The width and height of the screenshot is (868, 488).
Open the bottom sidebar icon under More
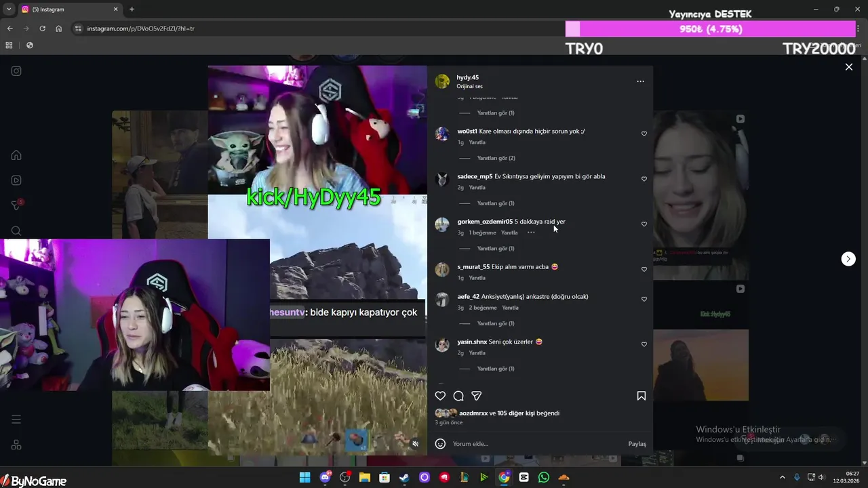click(x=16, y=445)
